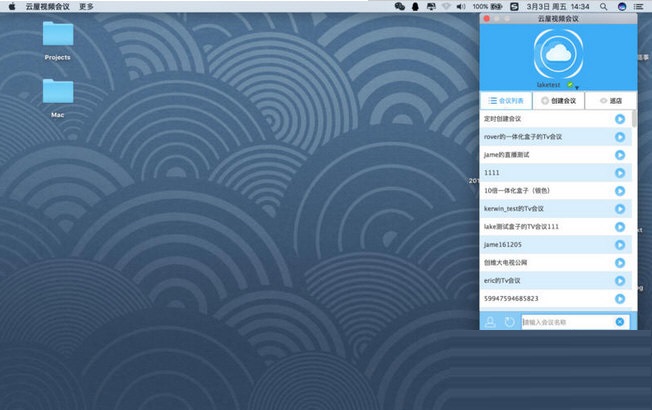Click play icon beside jame的直播测试

pos(620,155)
